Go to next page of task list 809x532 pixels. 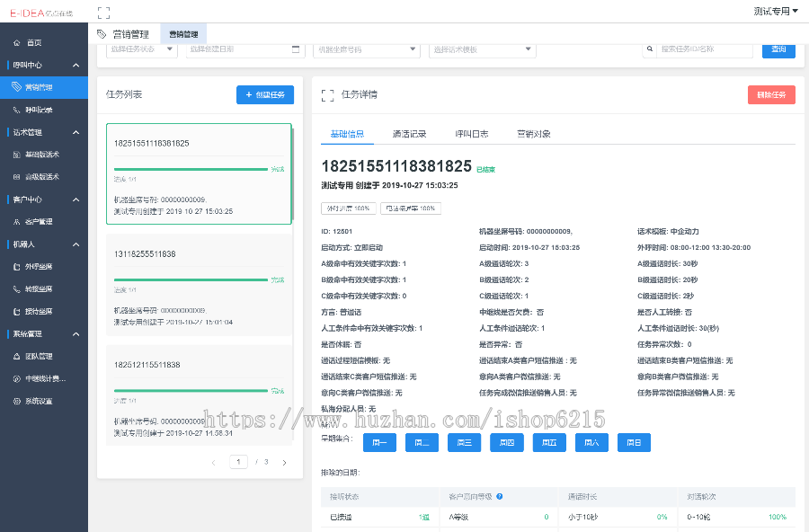click(x=284, y=462)
